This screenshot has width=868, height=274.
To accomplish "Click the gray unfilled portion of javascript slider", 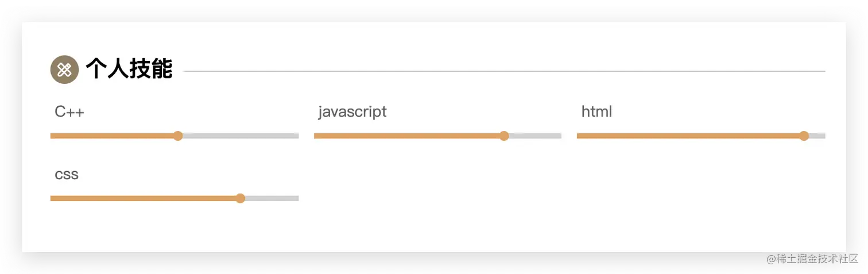I will pyautogui.click(x=535, y=136).
